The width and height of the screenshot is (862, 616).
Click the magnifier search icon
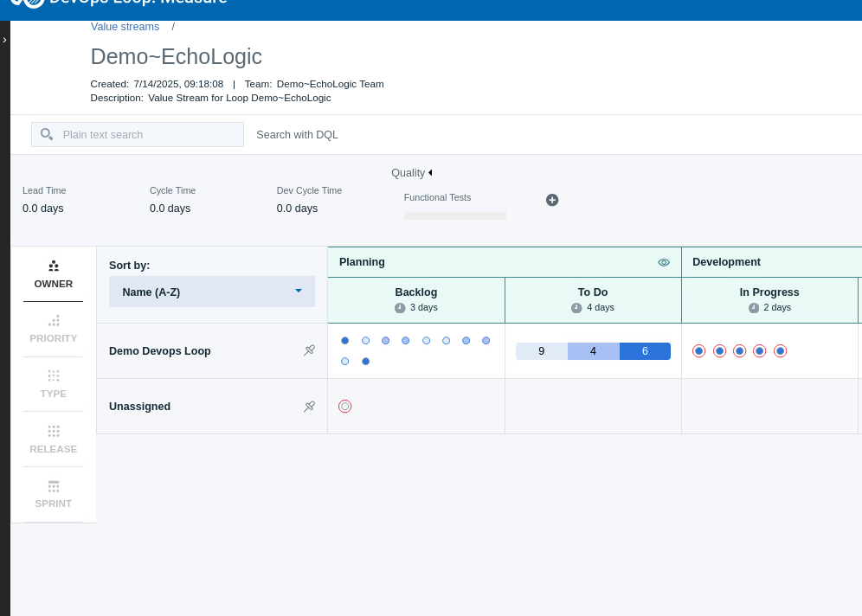47,134
